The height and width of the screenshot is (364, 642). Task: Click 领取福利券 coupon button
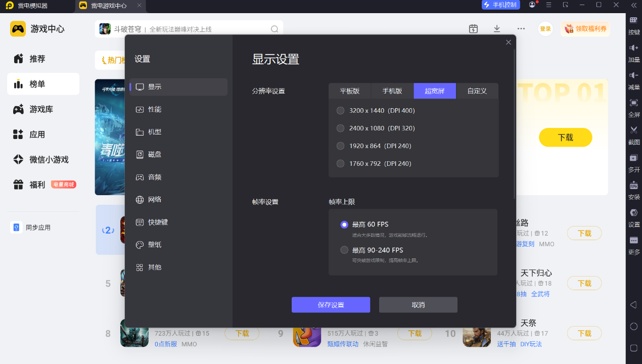pos(585,29)
